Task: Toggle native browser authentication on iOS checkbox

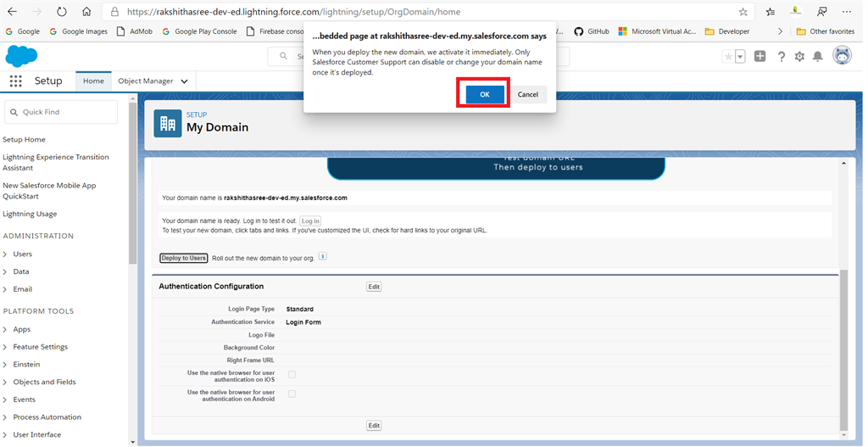Action: (x=292, y=375)
